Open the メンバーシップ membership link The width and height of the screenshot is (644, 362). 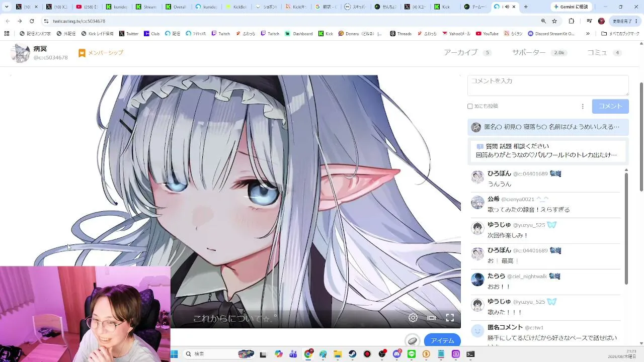point(101,53)
